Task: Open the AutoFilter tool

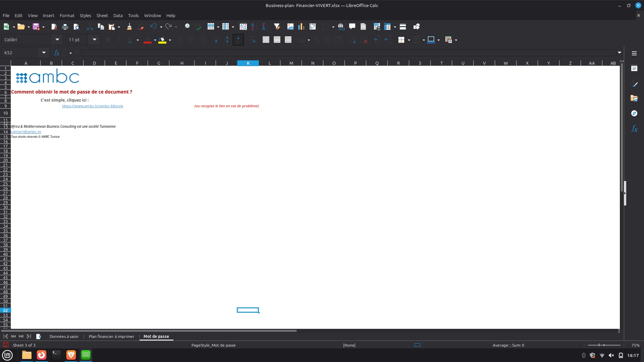Action: 277,26
